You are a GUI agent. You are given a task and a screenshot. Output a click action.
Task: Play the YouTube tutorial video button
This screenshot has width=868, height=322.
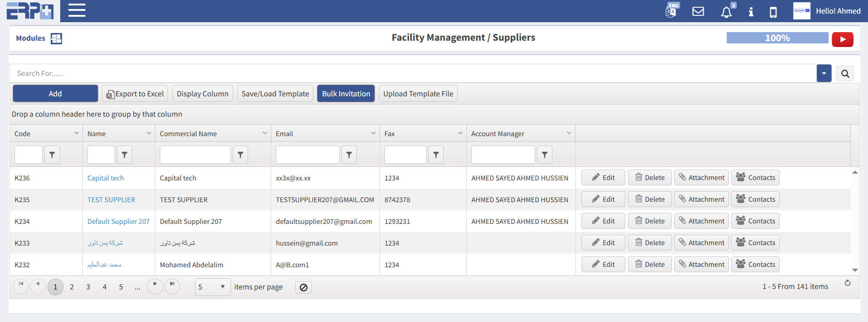[x=842, y=39]
